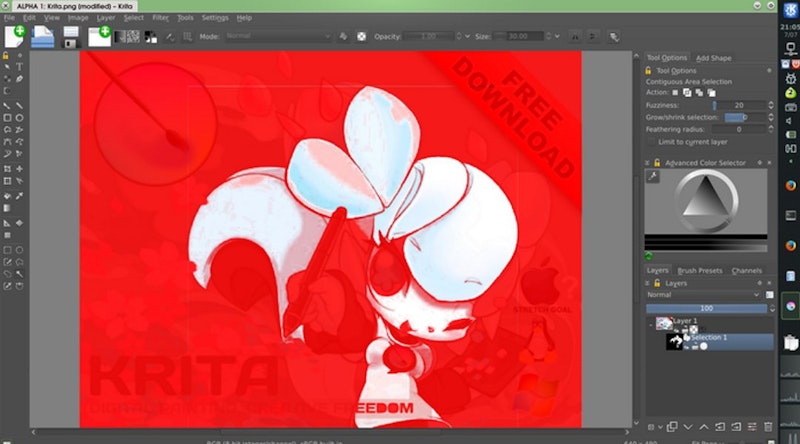Switch to the Brush Presets tab
Image resolution: width=800 pixels, height=444 pixels.
[700, 270]
